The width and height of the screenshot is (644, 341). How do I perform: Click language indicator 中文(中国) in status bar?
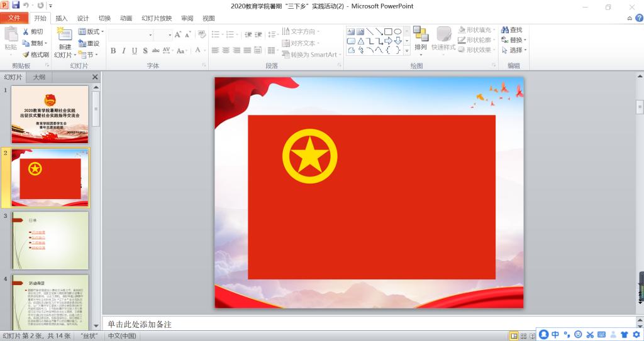tap(122, 336)
